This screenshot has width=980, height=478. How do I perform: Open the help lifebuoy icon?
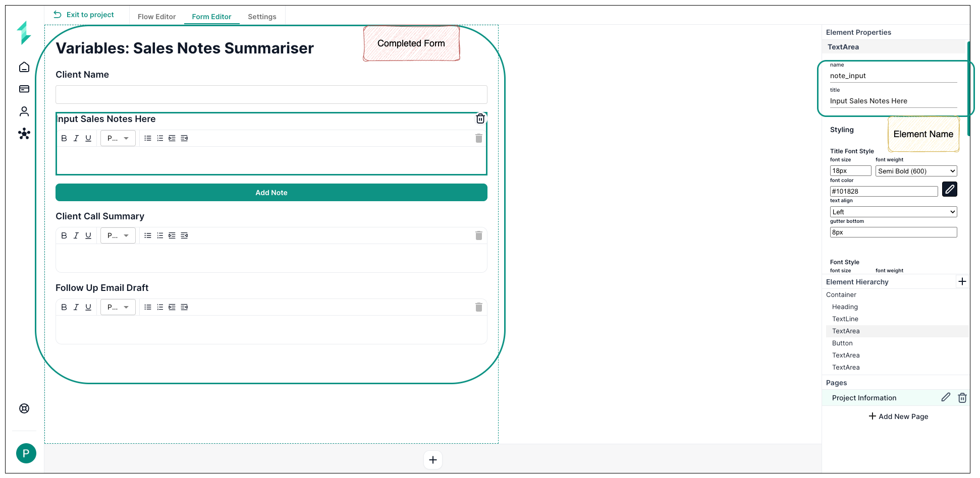click(x=24, y=408)
